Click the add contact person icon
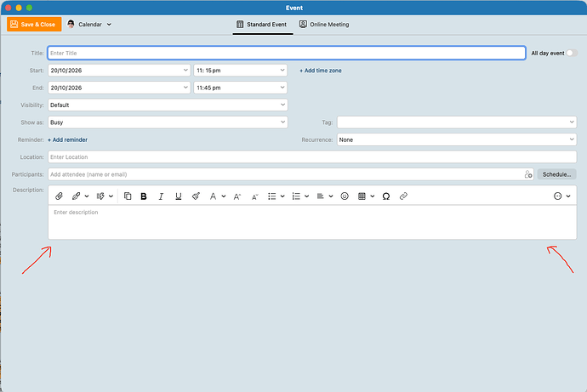 click(x=528, y=174)
